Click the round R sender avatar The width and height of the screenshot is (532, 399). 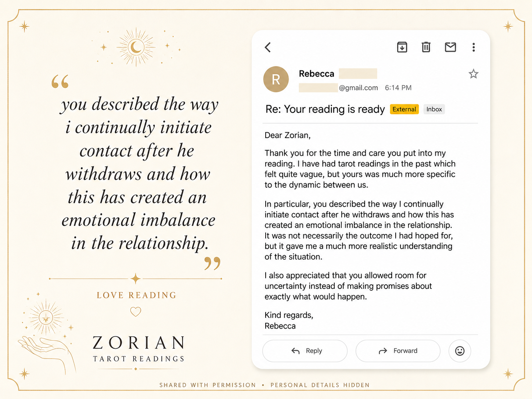(276, 79)
